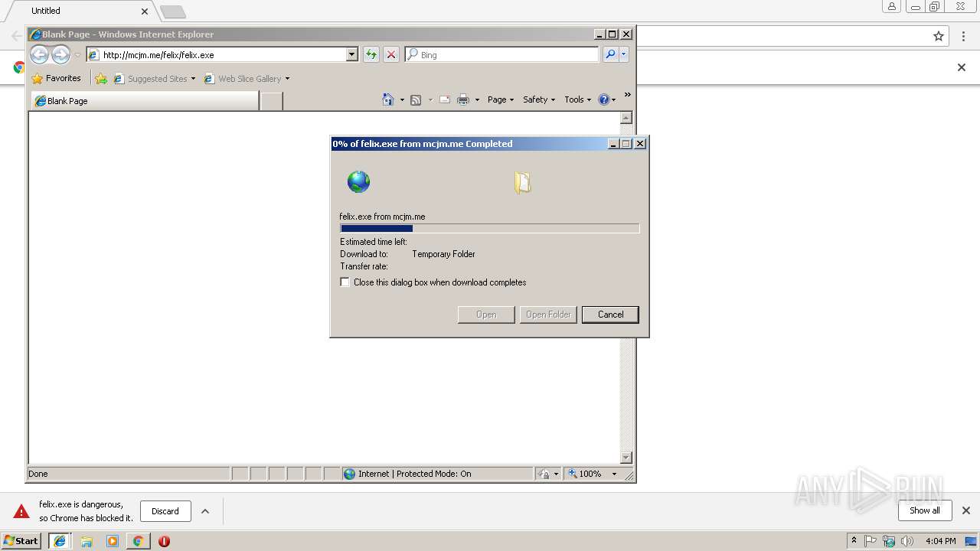Click the IE Back navigation button
This screenshot has height=551, width=980.
(x=39, y=54)
